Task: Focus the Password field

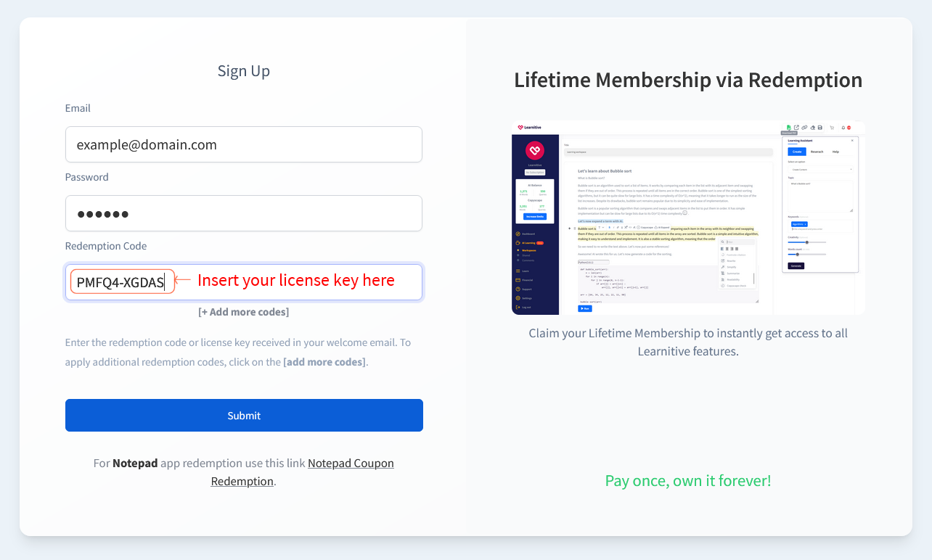Action: (244, 213)
